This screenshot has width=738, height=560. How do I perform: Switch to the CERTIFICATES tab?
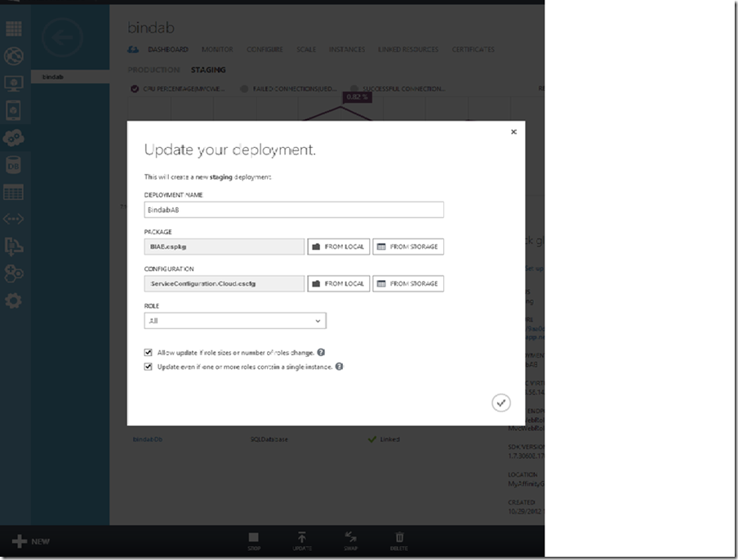[x=473, y=50]
